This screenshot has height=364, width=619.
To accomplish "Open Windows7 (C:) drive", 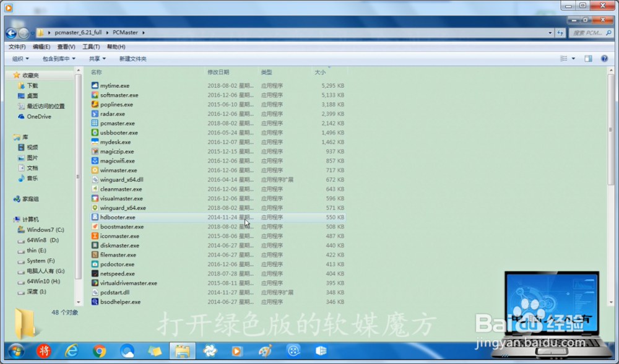I will pyautogui.click(x=45, y=230).
